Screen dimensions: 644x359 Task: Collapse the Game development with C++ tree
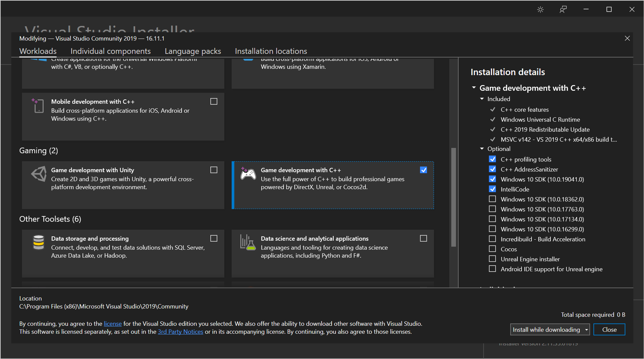(474, 88)
